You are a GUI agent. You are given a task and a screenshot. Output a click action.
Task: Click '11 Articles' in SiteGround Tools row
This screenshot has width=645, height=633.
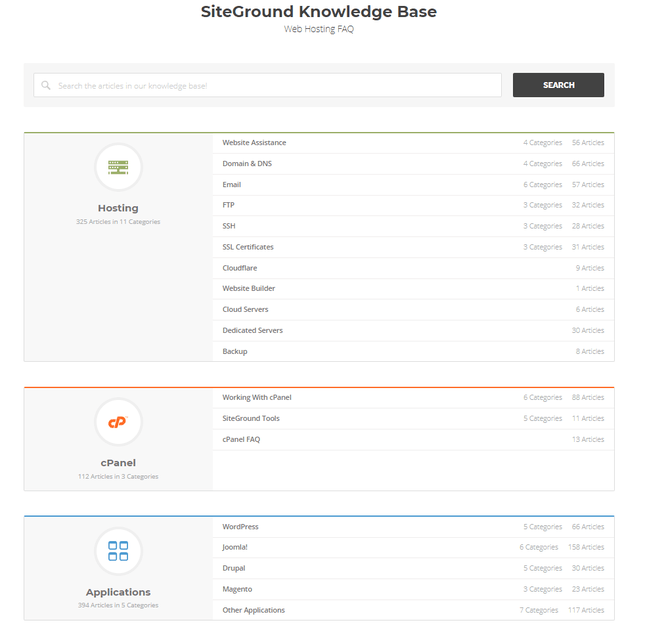click(588, 418)
